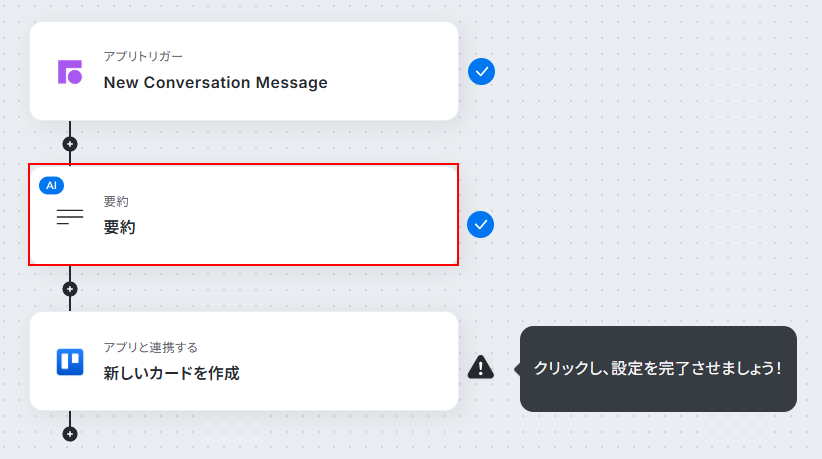Click the クリックし、設定を完了させましょう tooltip
The image size is (822, 459).
658,369
